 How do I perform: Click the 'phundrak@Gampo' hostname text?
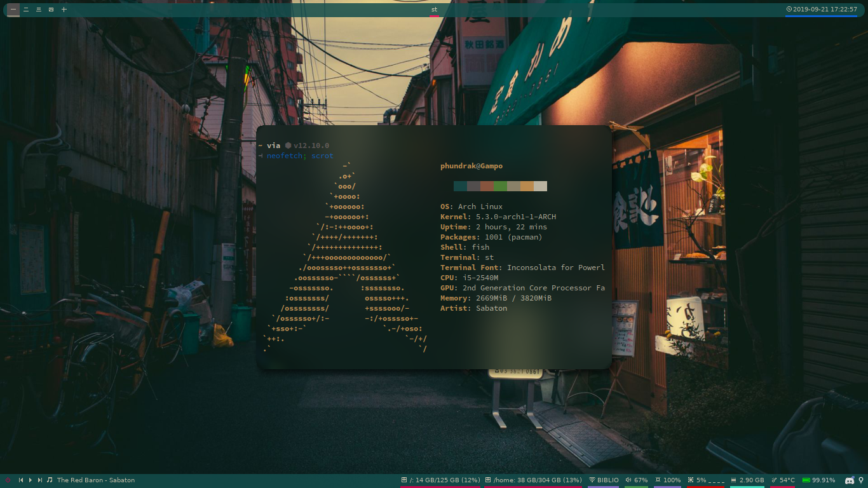point(471,166)
